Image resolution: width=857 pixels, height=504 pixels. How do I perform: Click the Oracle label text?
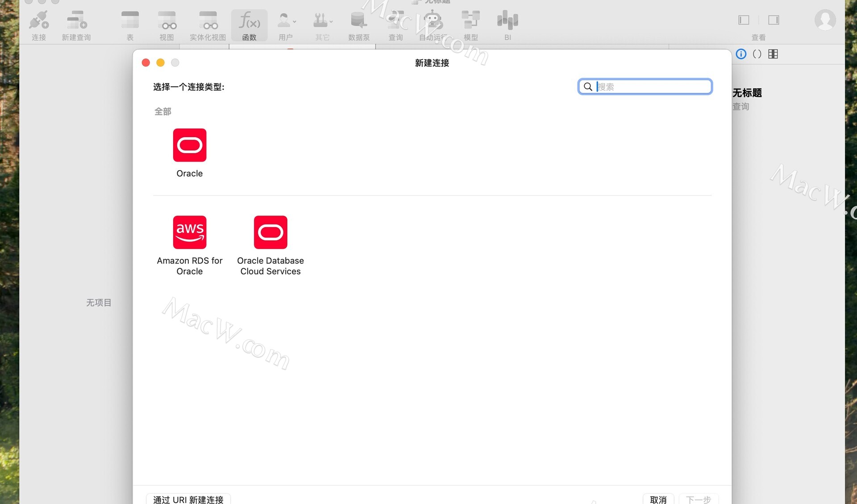click(190, 173)
